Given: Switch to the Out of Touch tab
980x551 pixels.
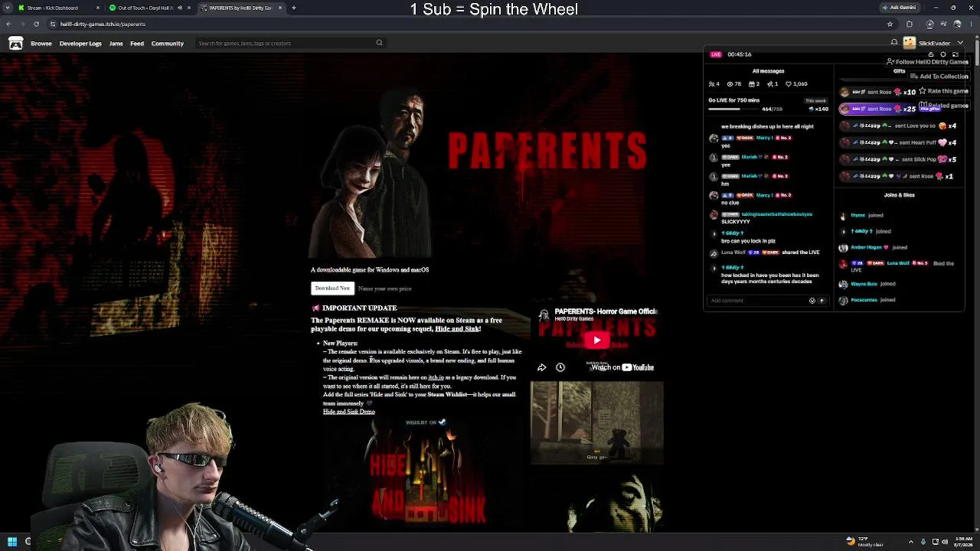Looking at the screenshot, I should pos(149,8).
